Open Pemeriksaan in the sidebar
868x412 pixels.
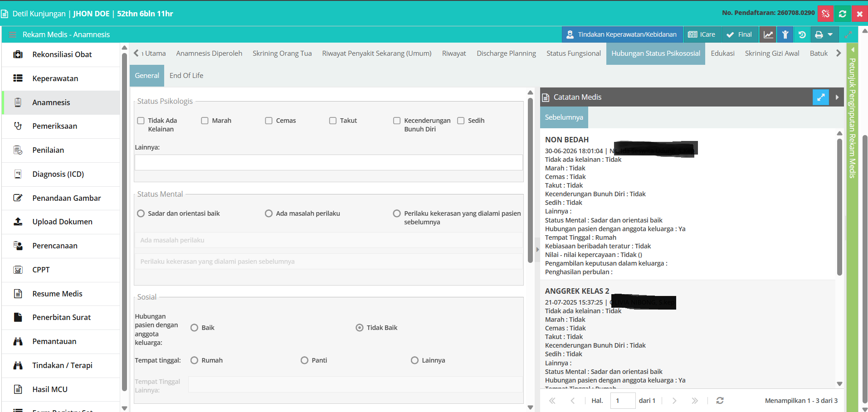pos(61,126)
